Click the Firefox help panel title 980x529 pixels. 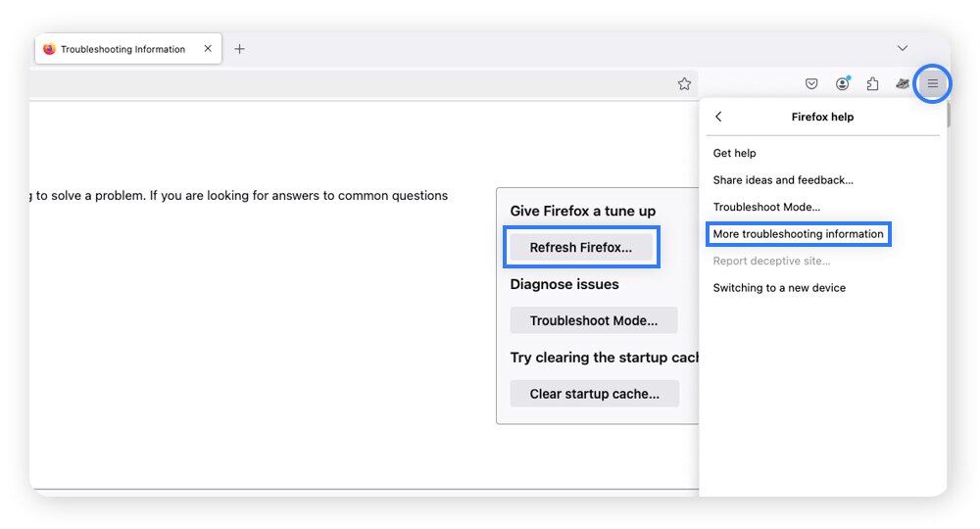[822, 117]
